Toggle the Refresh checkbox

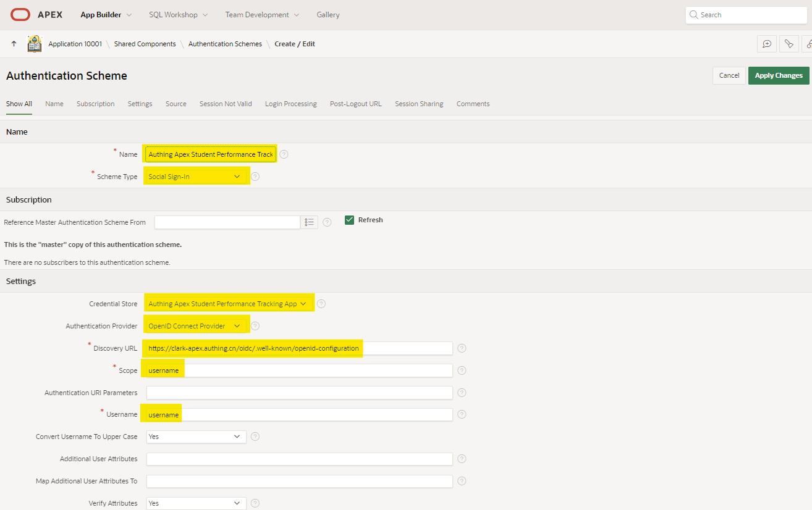coord(350,220)
